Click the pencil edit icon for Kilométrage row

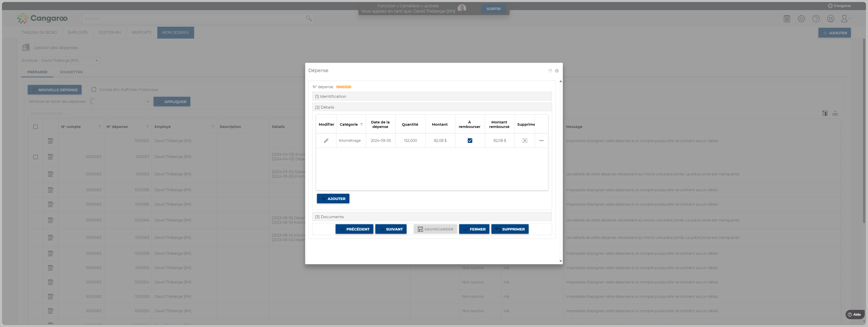[x=326, y=141]
